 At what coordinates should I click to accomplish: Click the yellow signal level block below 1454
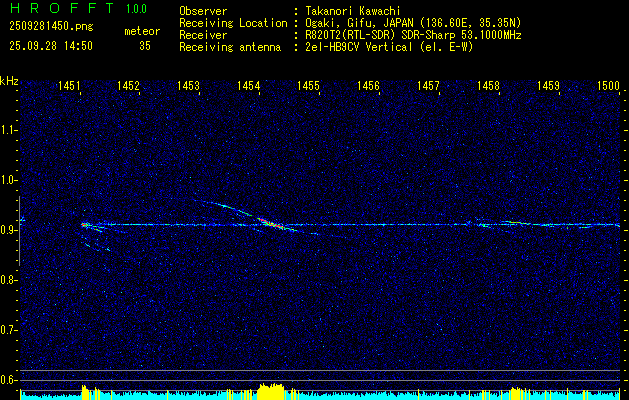click(x=270, y=391)
